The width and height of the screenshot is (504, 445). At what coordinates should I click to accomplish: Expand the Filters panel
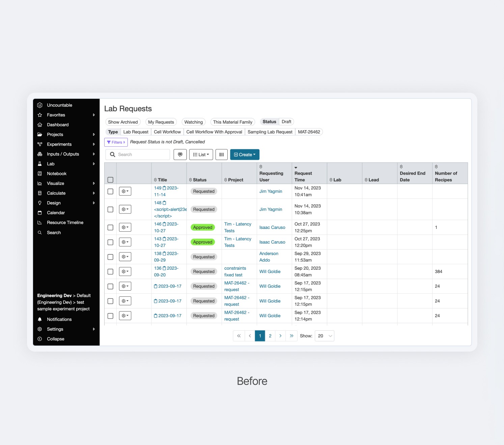click(116, 142)
